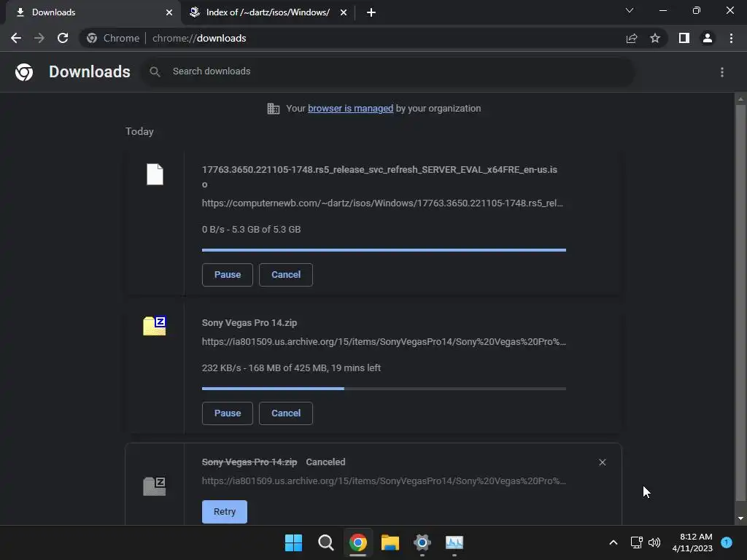Cancel the ISO download
This screenshot has height=560, width=747.
click(286, 275)
